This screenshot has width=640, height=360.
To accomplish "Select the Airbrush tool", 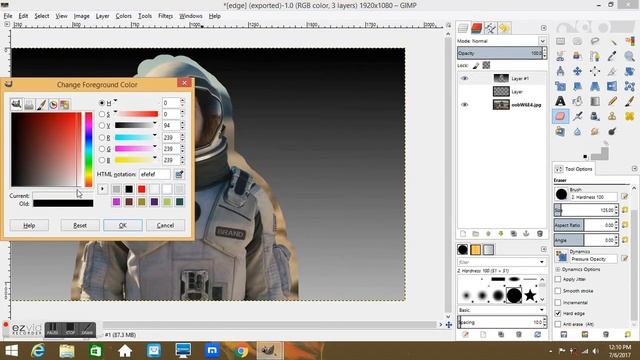I will click(577, 116).
